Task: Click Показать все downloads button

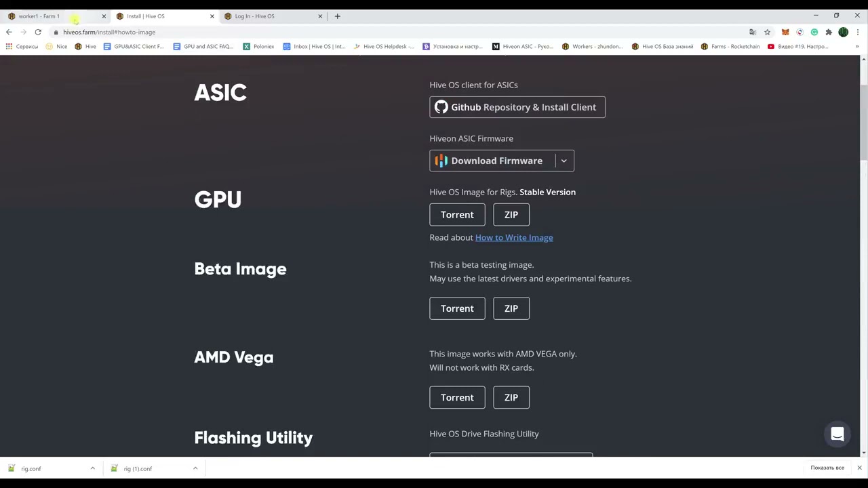Action: [827, 468]
